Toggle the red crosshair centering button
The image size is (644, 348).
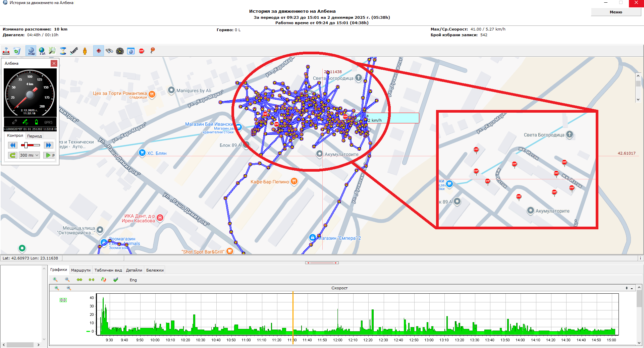coord(99,51)
